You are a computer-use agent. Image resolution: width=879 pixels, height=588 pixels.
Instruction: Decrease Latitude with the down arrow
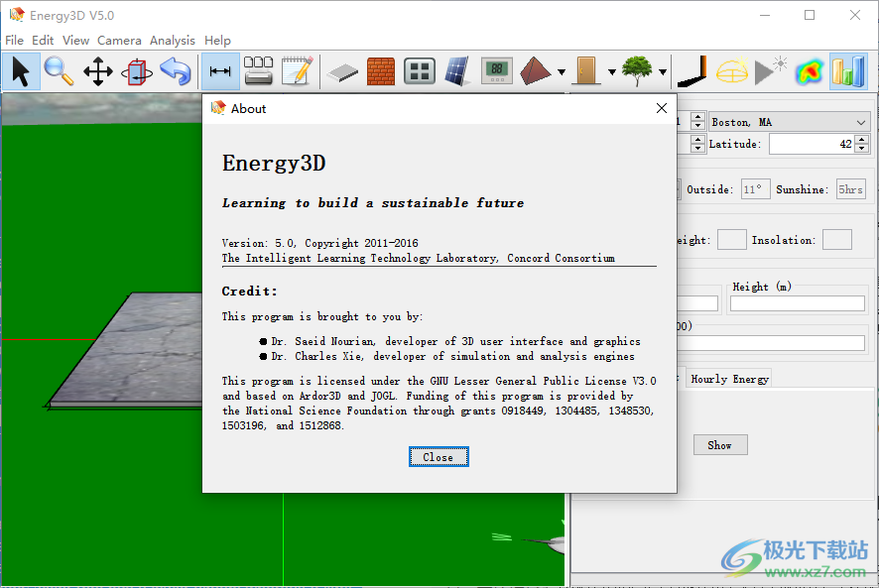862,149
